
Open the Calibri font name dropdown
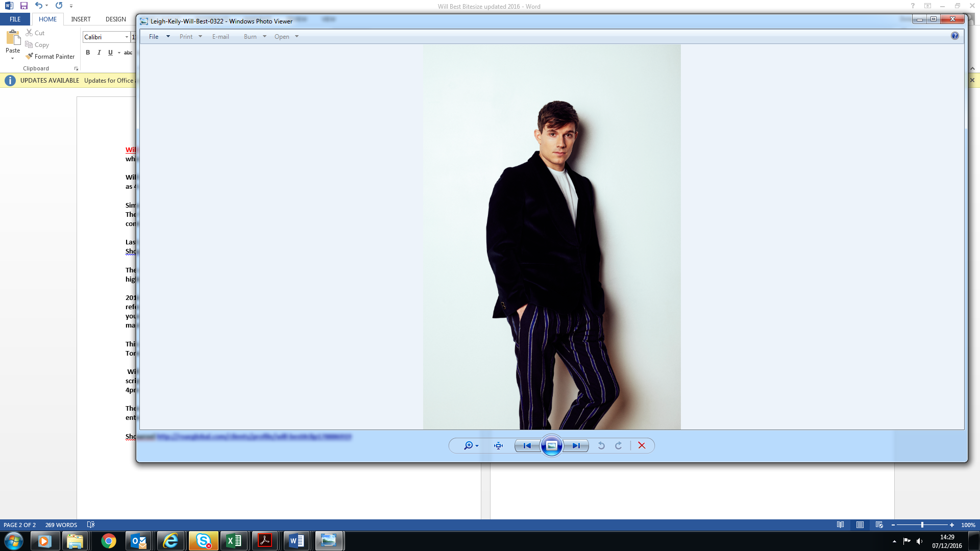pos(127,37)
